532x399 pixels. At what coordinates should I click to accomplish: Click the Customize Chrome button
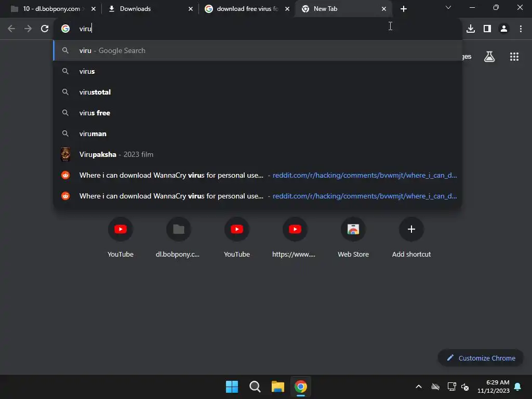[481, 358]
